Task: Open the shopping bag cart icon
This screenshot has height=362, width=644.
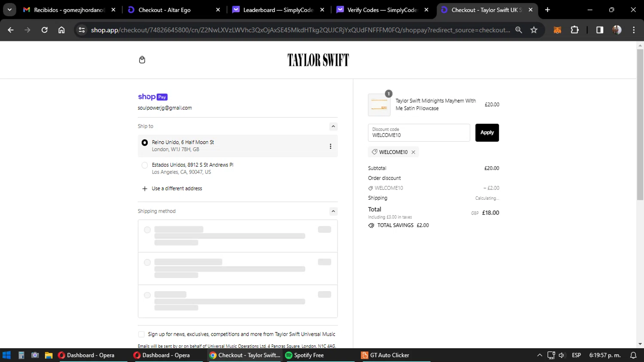Action: [142, 60]
